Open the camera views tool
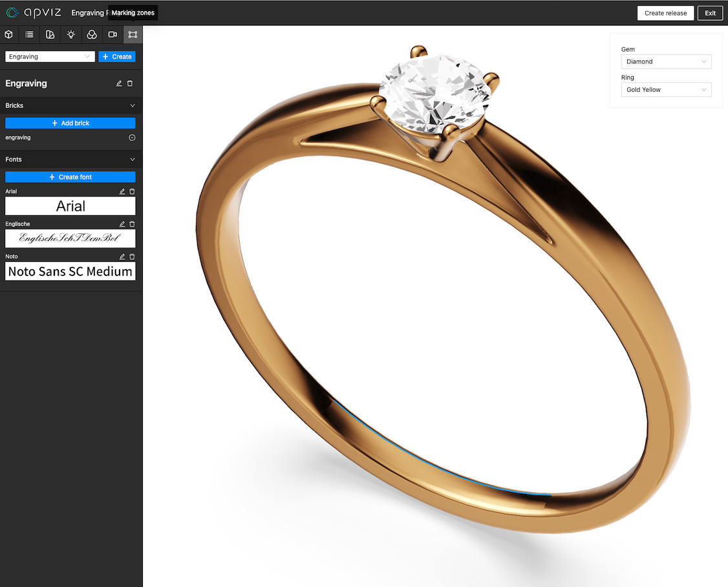 click(112, 34)
